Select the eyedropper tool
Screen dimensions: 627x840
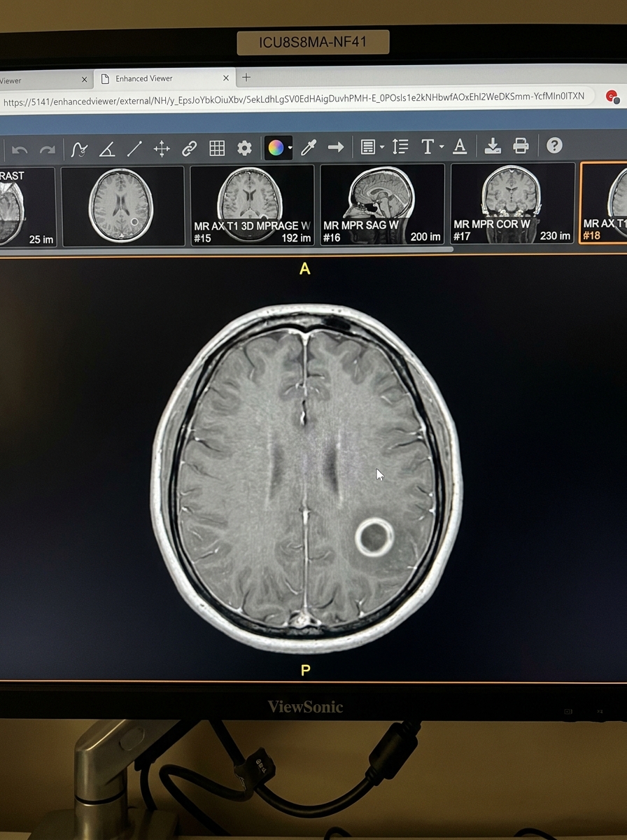[309, 148]
